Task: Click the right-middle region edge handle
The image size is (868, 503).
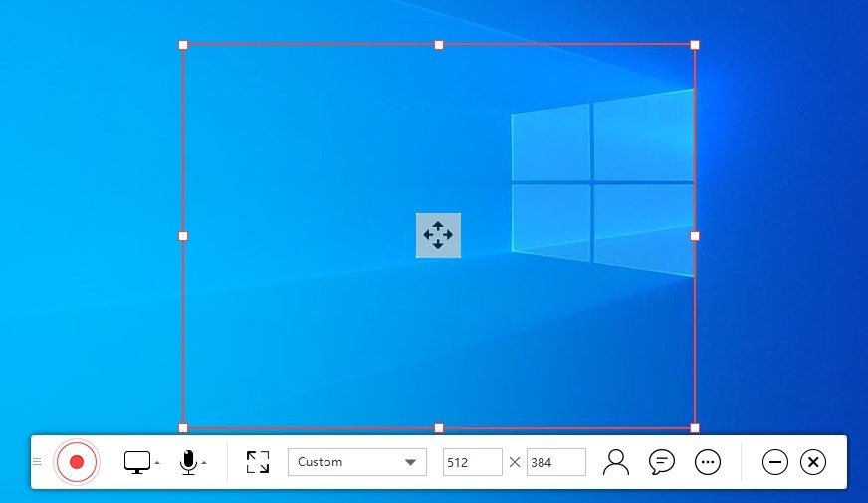Action: pyautogui.click(x=695, y=236)
